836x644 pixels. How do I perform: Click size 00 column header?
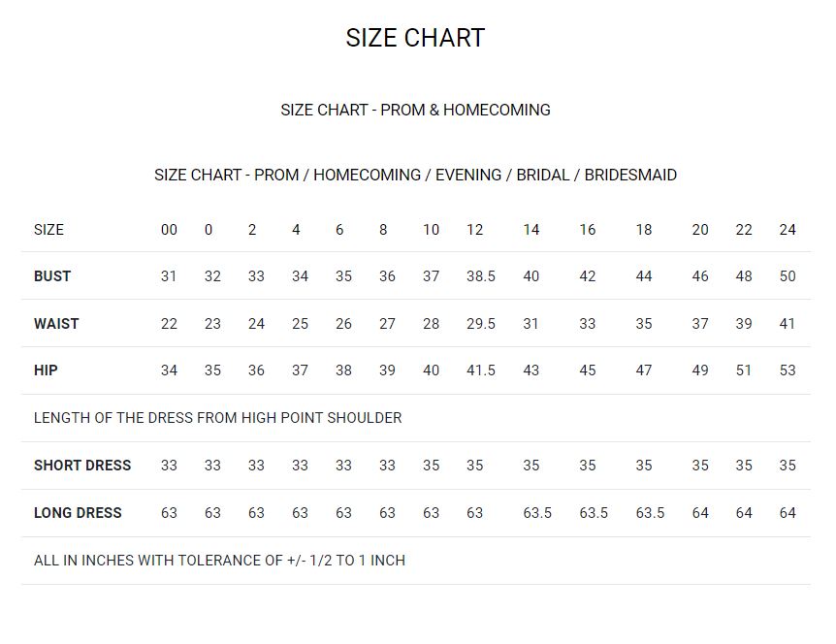169,230
